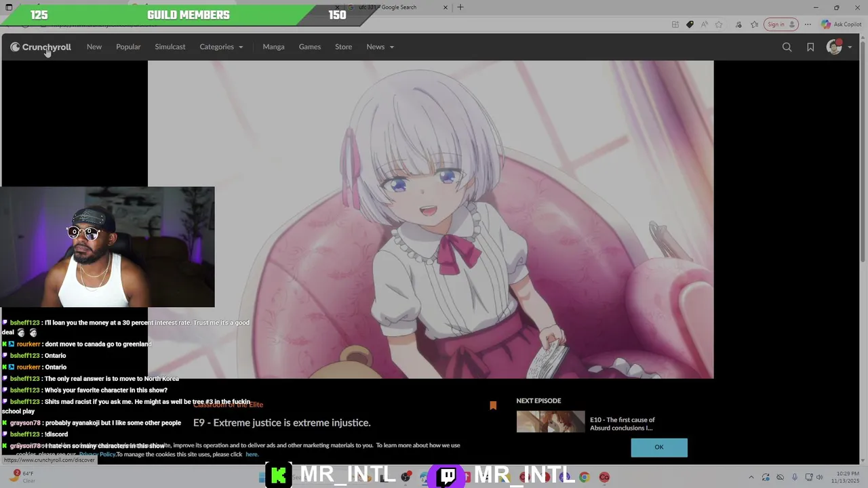Viewport: 868px width, 488px height.
Task: Open the Store link
Action: [x=343, y=47]
